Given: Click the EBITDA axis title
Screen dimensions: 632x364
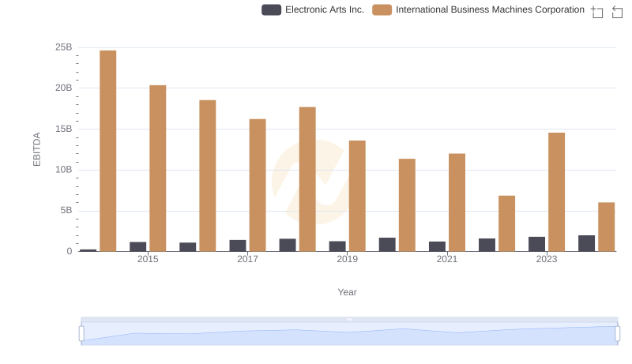Looking at the screenshot, I should (x=36, y=149).
